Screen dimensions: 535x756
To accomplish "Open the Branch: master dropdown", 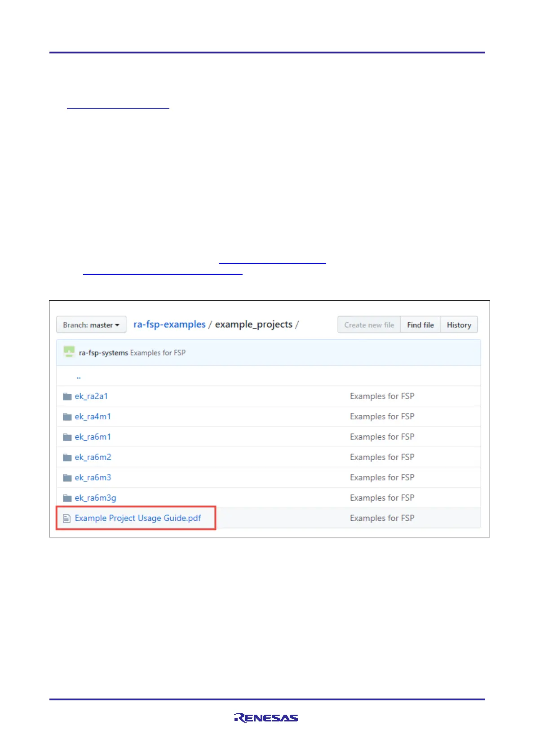I will point(91,325).
